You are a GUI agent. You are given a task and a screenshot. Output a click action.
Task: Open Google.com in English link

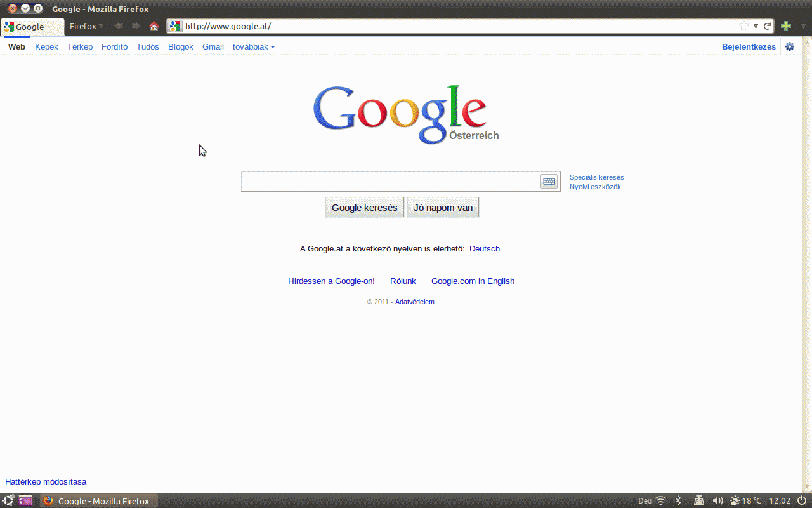tap(473, 281)
